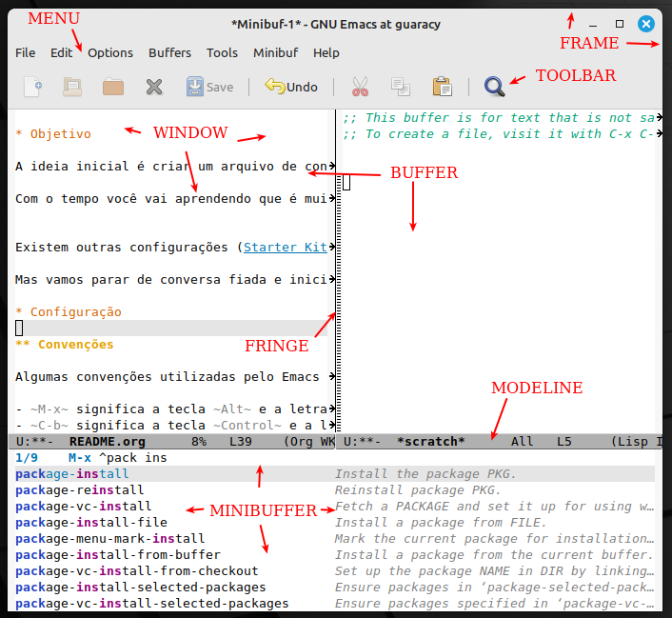Close the Emacs window
Viewport: 672px width, 618px height.
click(646, 24)
